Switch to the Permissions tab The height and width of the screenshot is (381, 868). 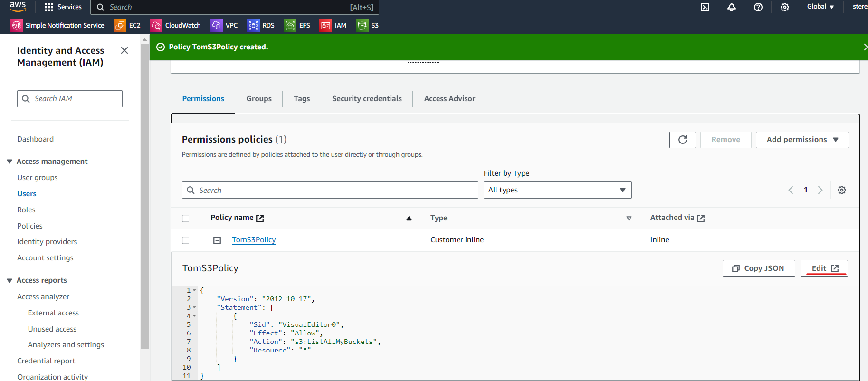pos(203,99)
